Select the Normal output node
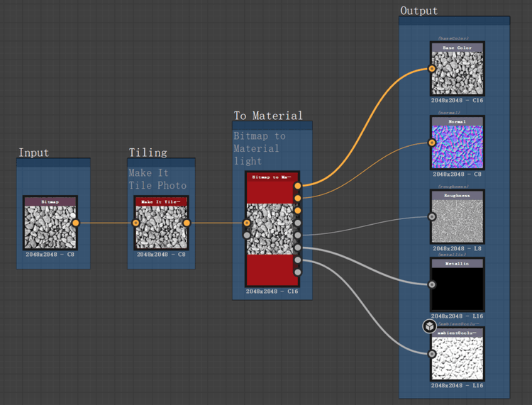This screenshot has height=405, width=532. click(x=458, y=143)
